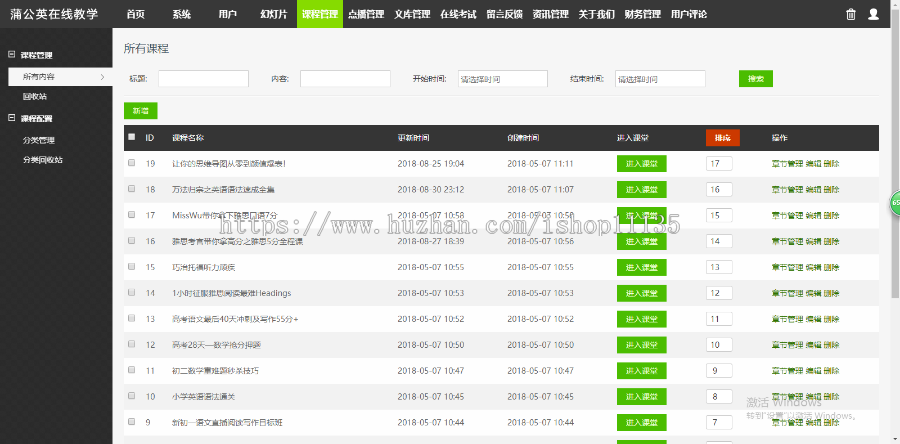Click the trash bin icon in header

click(851, 14)
